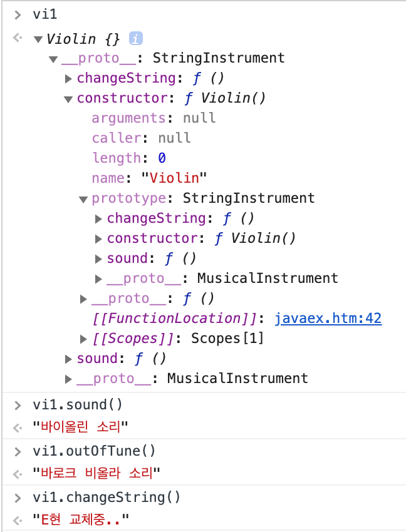Click the name: "Violin" property row
This screenshot has width=406, height=532.
click(149, 178)
